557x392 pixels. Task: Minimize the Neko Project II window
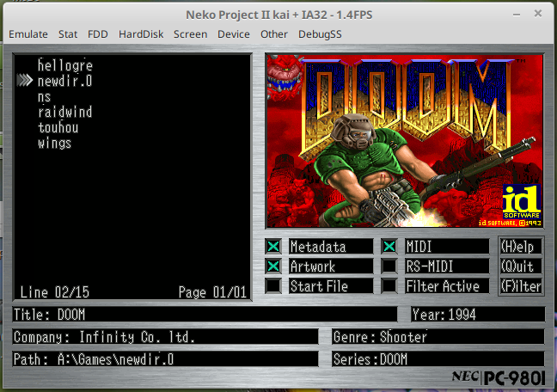(x=517, y=15)
